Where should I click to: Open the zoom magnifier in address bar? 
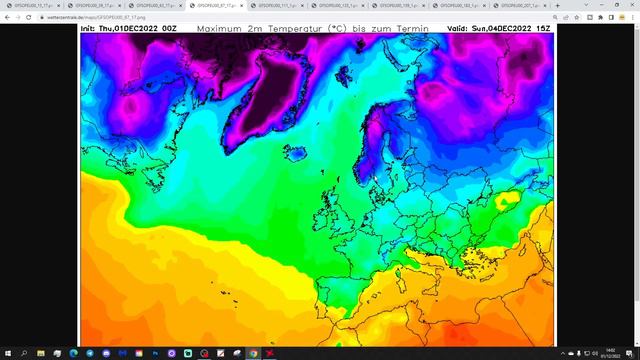click(555, 18)
